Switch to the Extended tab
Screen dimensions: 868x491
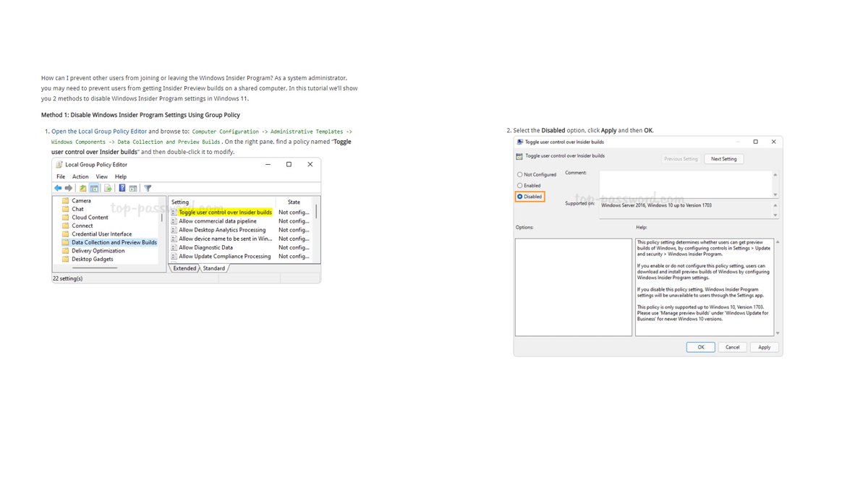184,268
